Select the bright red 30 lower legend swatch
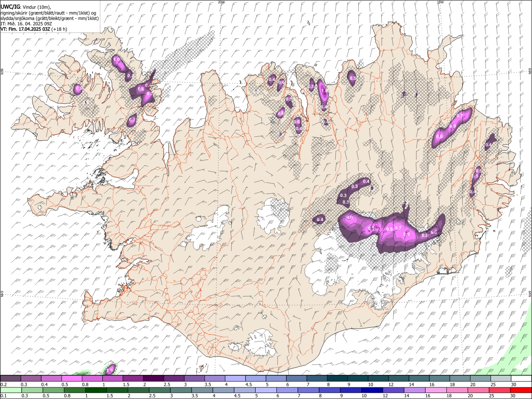The height and width of the screenshot is (399, 532). (521, 390)
